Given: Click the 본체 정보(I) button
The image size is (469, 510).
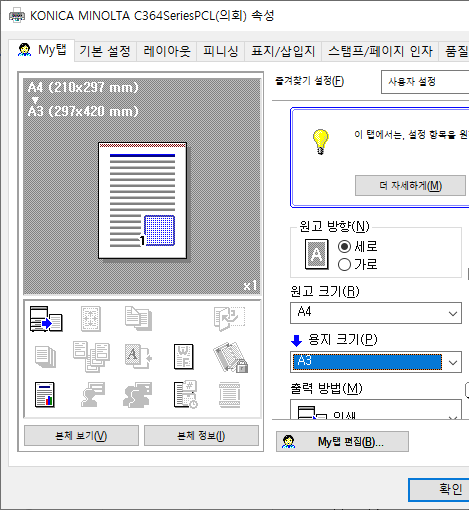Looking at the screenshot, I should 201,435.
